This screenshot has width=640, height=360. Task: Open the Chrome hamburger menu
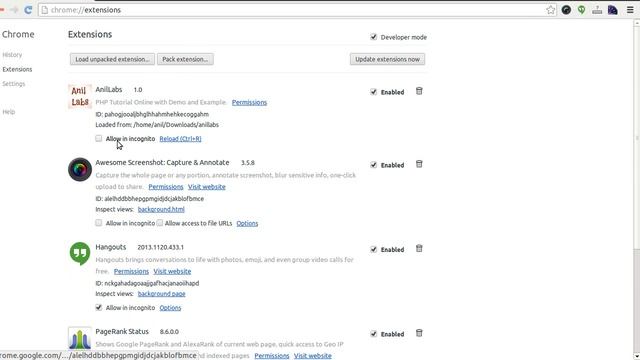630,10
